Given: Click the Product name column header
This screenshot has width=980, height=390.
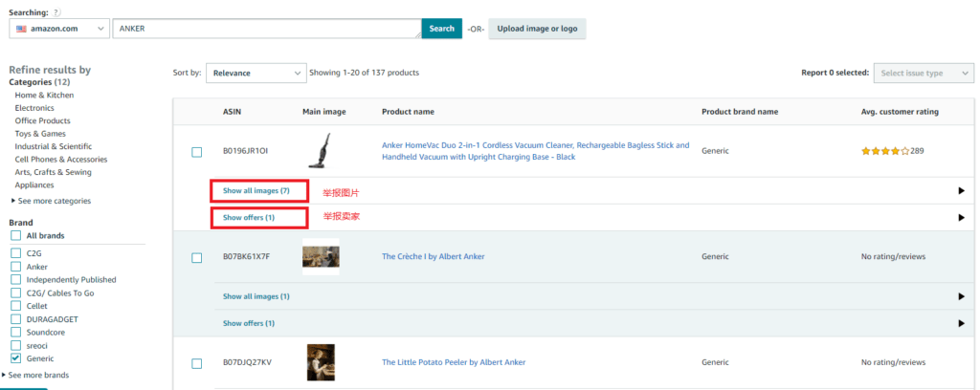Looking at the screenshot, I should pos(408,112).
